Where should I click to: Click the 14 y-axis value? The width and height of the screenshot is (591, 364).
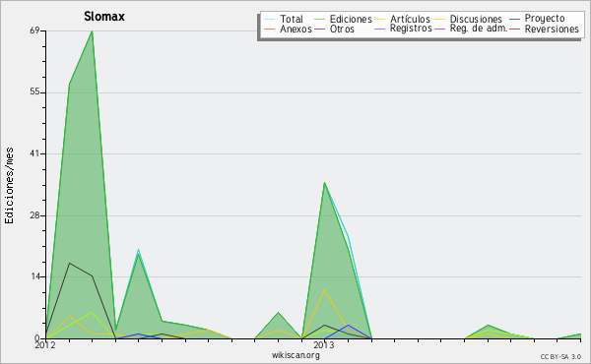coord(35,276)
